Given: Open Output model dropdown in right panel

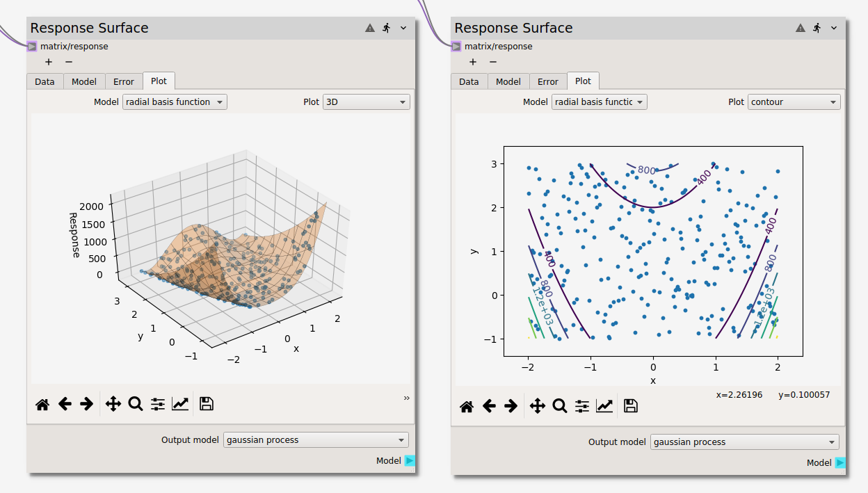Looking at the screenshot, I should coord(744,442).
